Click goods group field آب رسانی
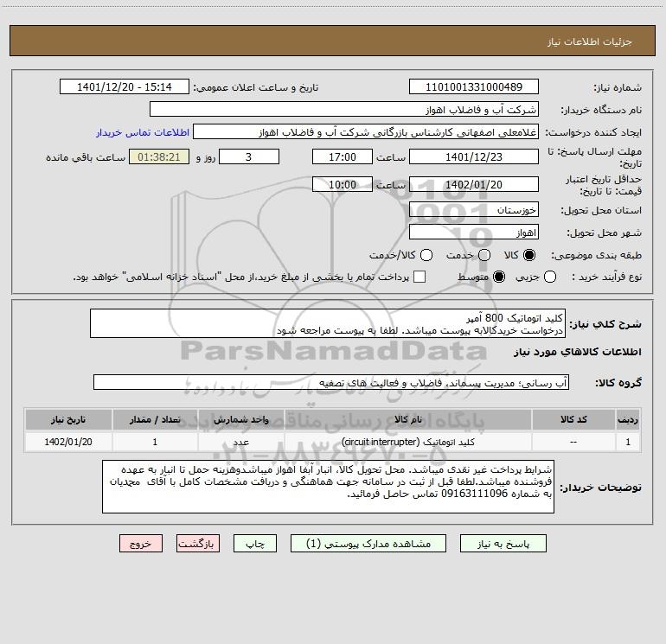 (x=331, y=382)
